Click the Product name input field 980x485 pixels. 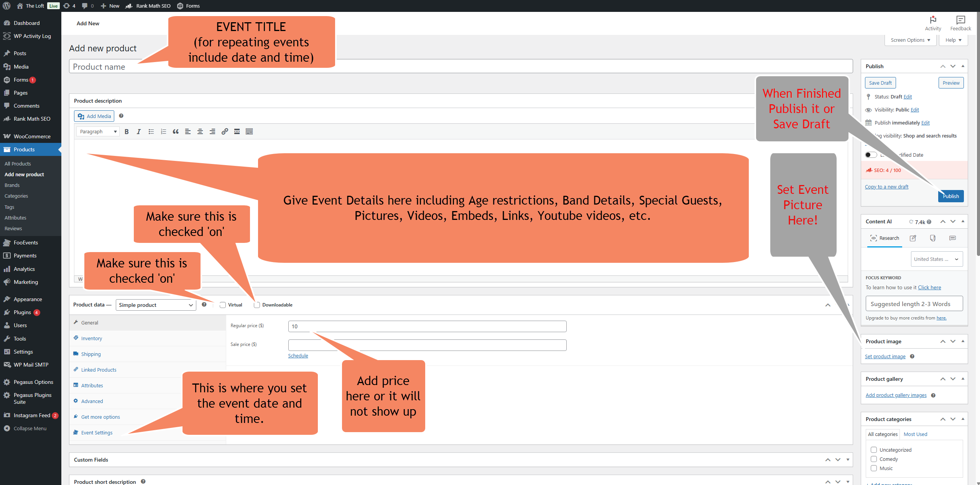(461, 66)
